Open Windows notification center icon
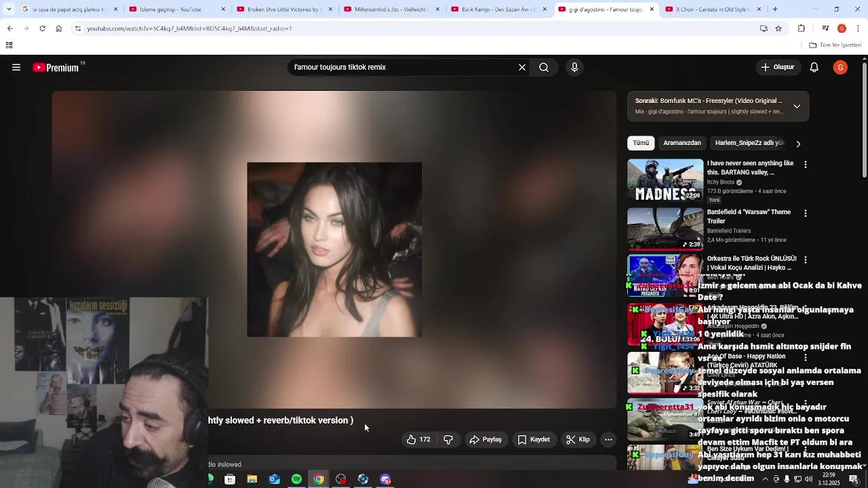868x488 pixels. click(x=853, y=479)
